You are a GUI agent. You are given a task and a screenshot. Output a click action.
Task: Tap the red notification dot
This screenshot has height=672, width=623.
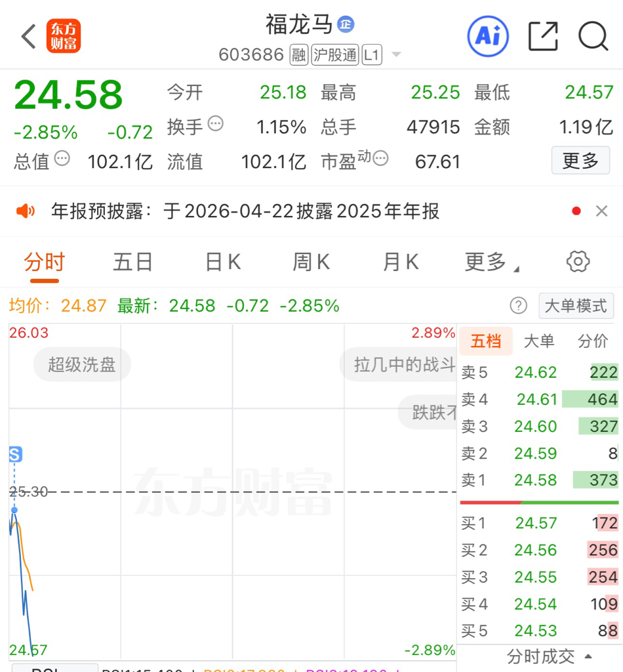click(x=576, y=211)
